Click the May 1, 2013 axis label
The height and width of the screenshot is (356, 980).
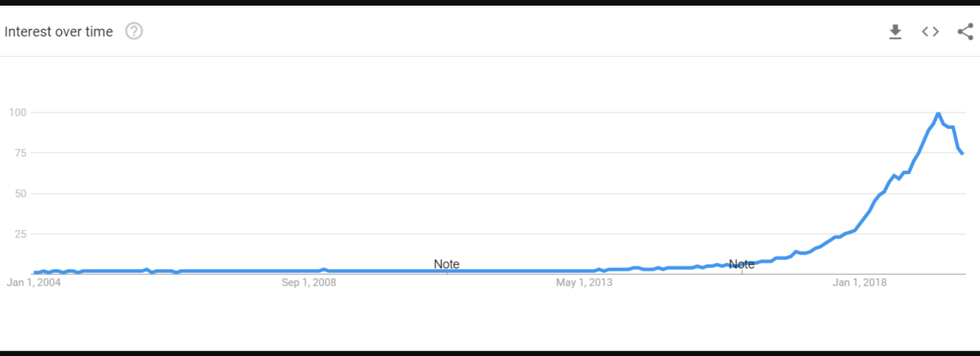584,283
